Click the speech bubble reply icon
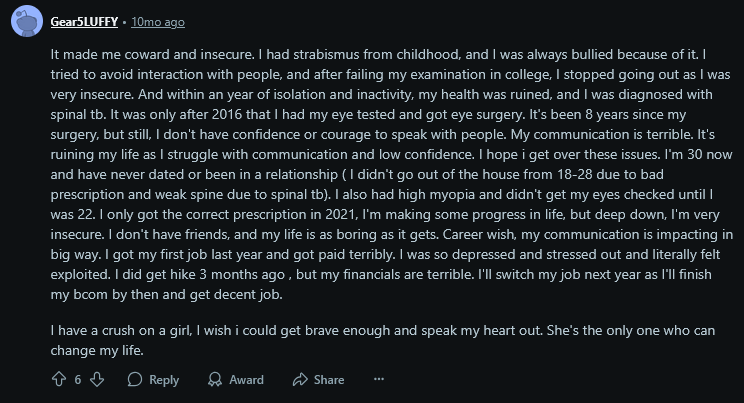This screenshot has height=403, width=744. 135,379
